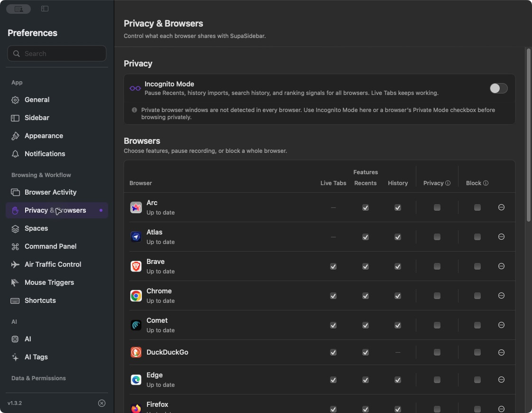The image size is (532, 413).
Task: Click the Chrome browser icon
Action: tap(136, 295)
